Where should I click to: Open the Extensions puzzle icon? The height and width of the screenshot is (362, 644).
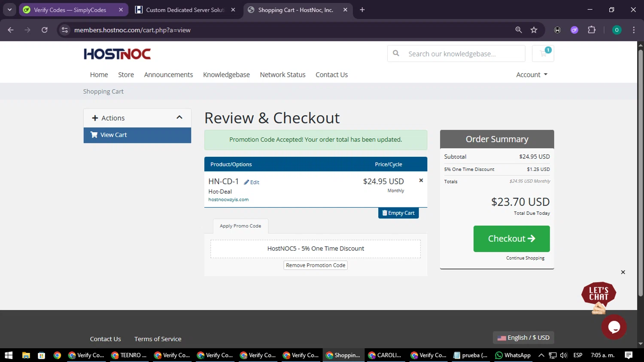(592, 30)
